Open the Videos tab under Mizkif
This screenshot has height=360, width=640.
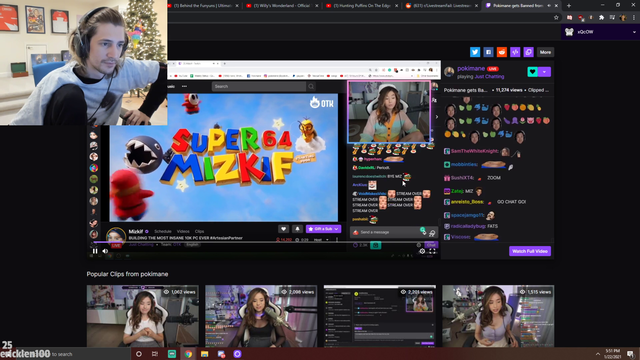(183, 231)
